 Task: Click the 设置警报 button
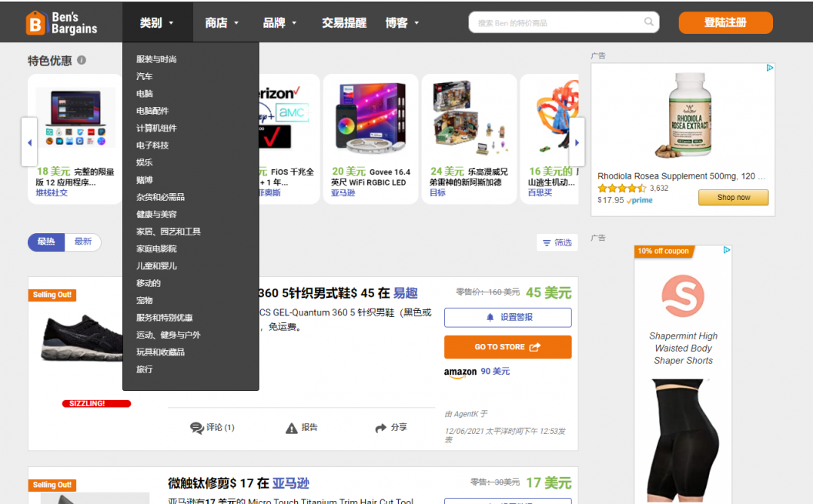tap(507, 318)
